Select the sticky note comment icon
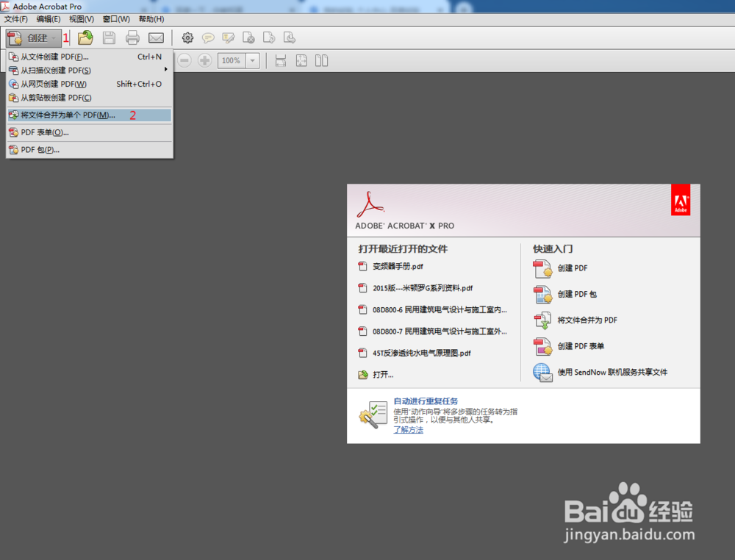The height and width of the screenshot is (560, 735). pyautogui.click(x=208, y=38)
